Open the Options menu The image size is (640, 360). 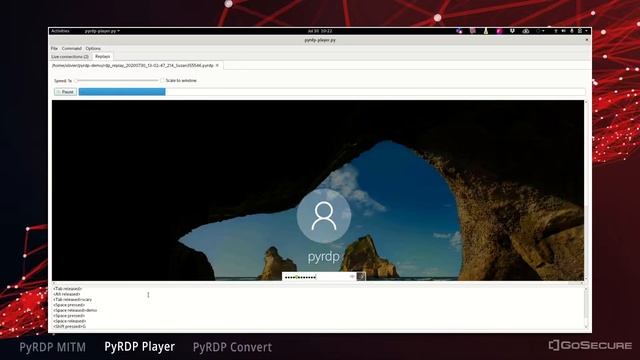tap(93, 48)
